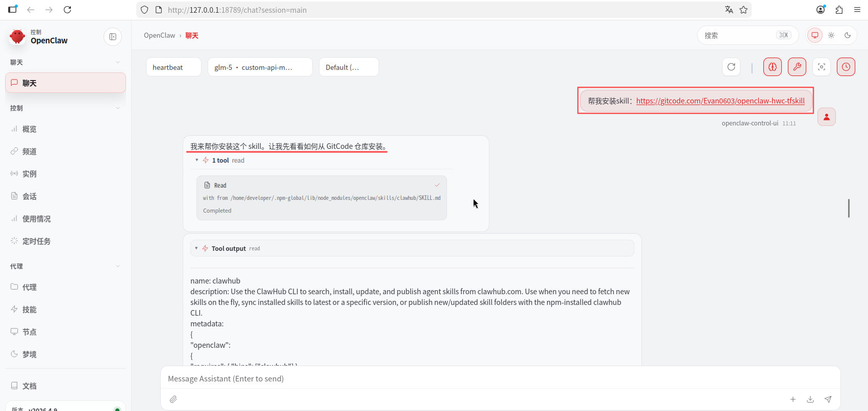This screenshot has height=411, width=868.
Task: Open the browser hamburger menu
Action: click(857, 10)
